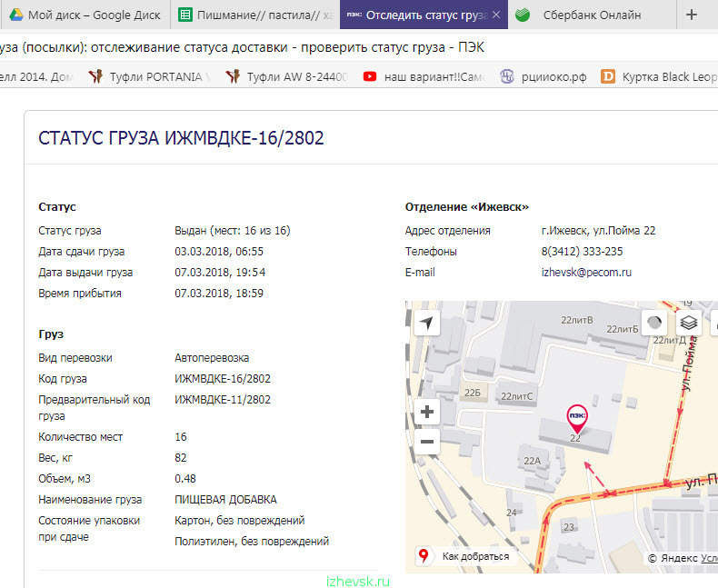Click cargo name ПИЩЕВАЯ ДОБАВКА
The height and width of the screenshot is (588, 718).
click(x=225, y=500)
